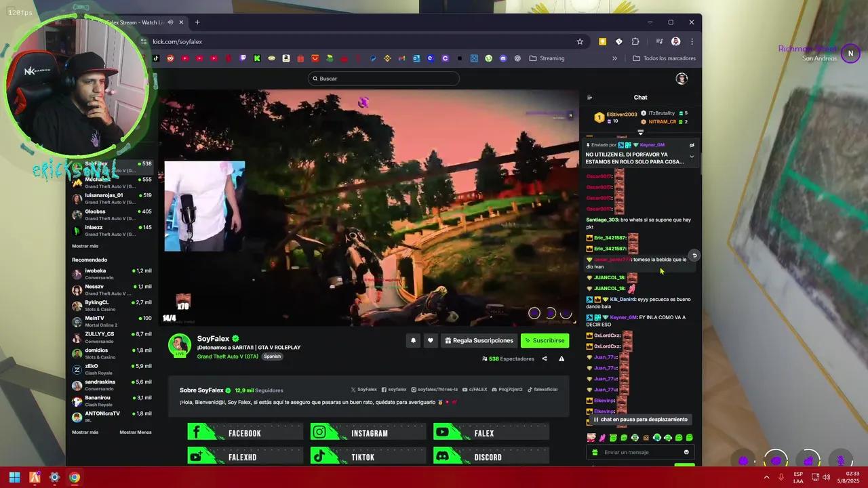Image resolution: width=868 pixels, height=488 pixels.
Task: Click Mostrar más under Recomendado channels
Action: [84, 432]
